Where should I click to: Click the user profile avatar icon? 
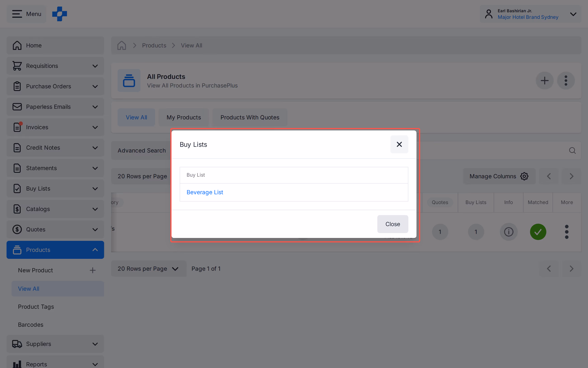(488, 14)
